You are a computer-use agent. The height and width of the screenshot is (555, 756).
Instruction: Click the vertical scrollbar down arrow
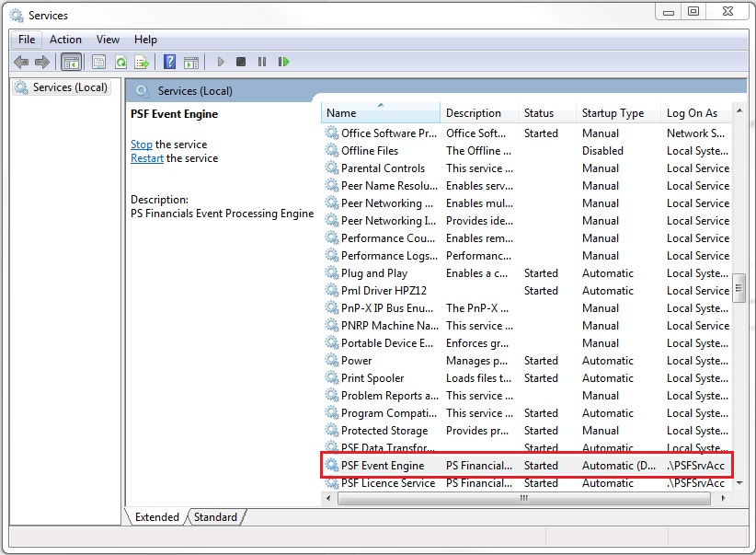tap(739, 480)
